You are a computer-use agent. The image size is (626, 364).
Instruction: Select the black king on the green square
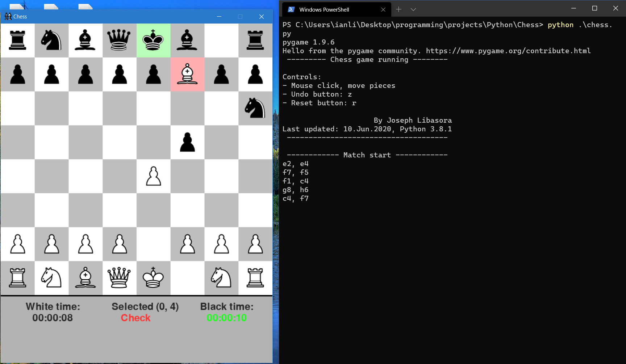click(x=153, y=40)
